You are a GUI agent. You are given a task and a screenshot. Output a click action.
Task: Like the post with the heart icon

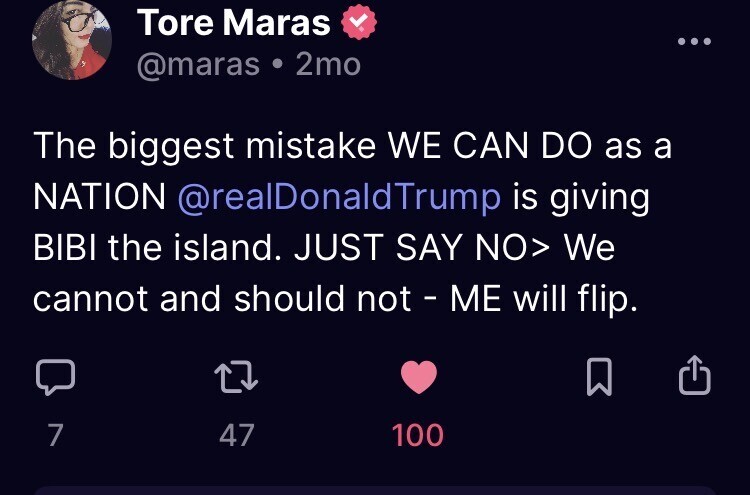coord(418,377)
